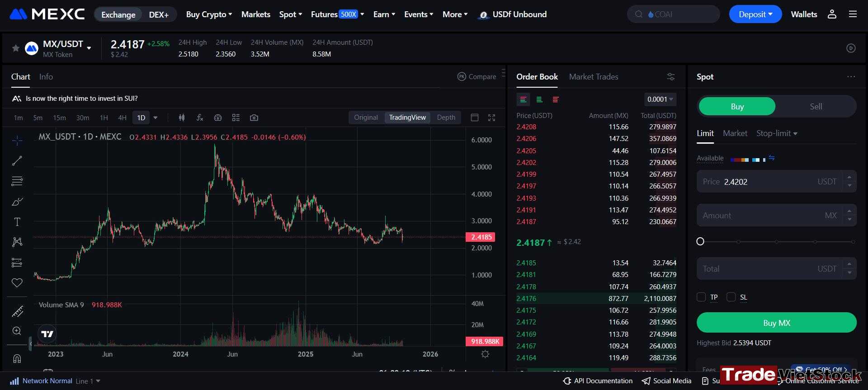
Task: Take a chart snapshot with camera icon
Action: click(254, 117)
